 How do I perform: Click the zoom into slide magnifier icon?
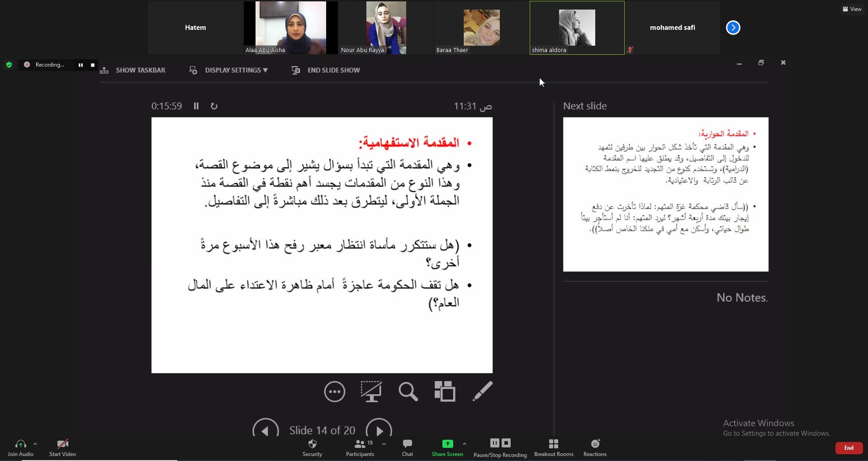[x=408, y=391]
